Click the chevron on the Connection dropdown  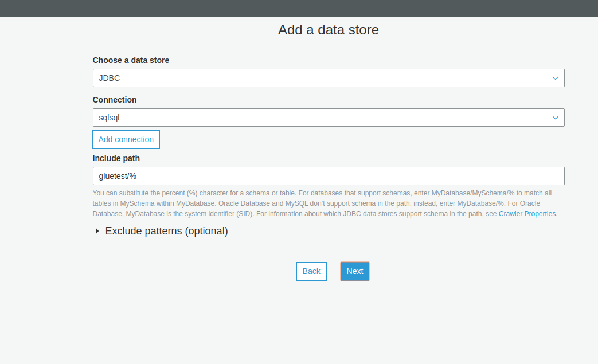pos(555,118)
